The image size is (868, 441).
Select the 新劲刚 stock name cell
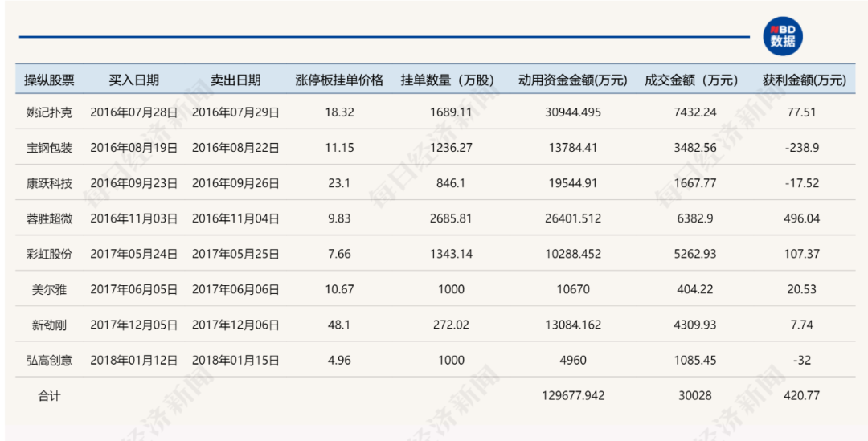click(x=49, y=325)
